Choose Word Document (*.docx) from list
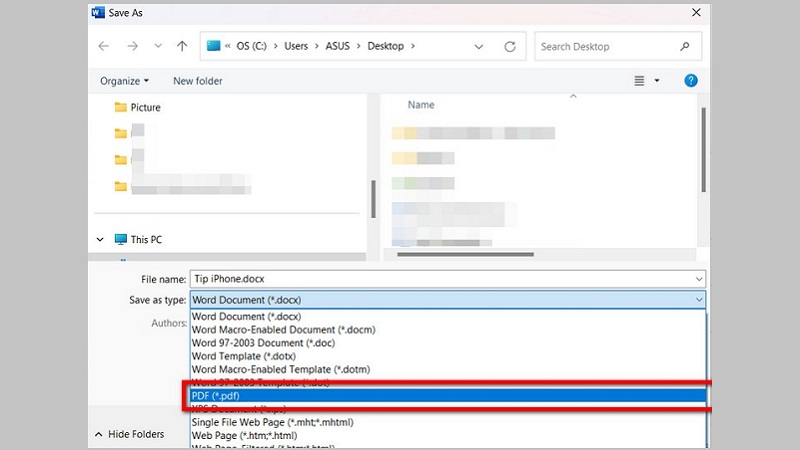The width and height of the screenshot is (800, 450). (448, 316)
